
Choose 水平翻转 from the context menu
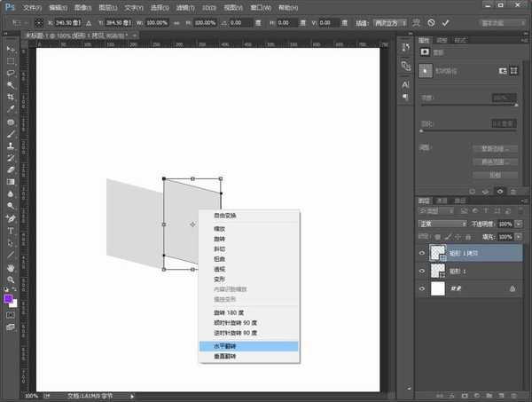pos(250,345)
